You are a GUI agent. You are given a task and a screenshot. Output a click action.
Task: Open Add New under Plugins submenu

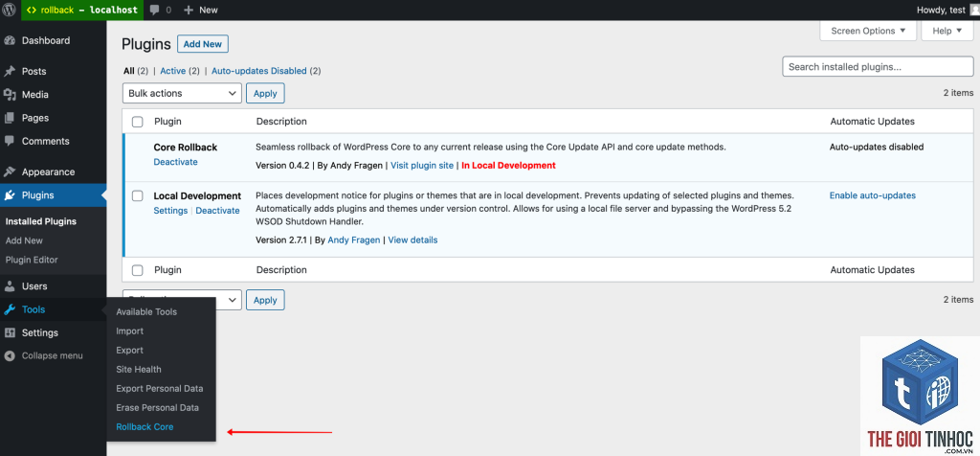(24, 240)
